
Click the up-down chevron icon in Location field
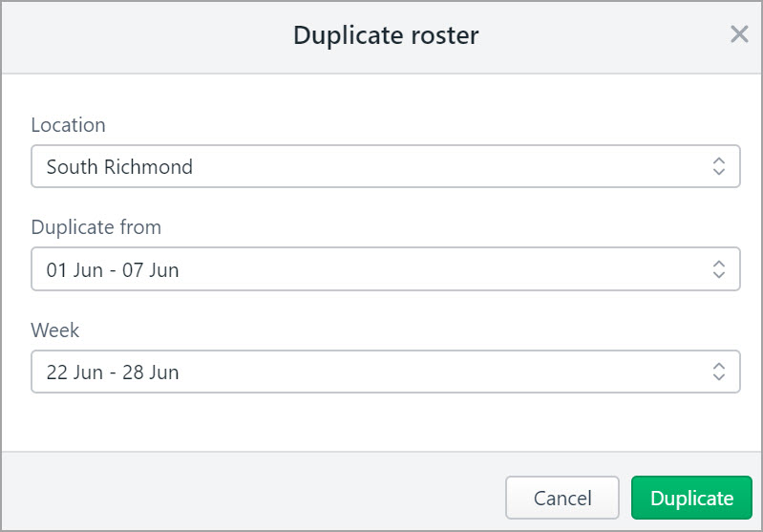coord(719,166)
